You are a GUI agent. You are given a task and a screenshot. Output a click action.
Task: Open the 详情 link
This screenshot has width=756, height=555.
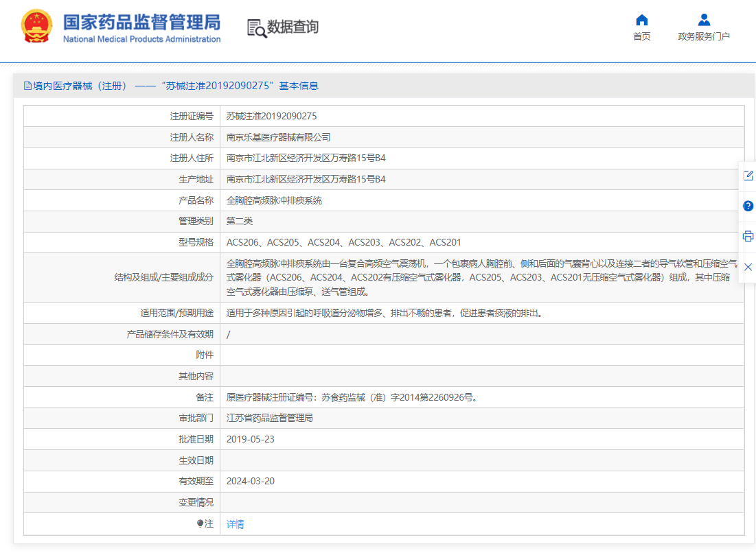(x=236, y=524)
